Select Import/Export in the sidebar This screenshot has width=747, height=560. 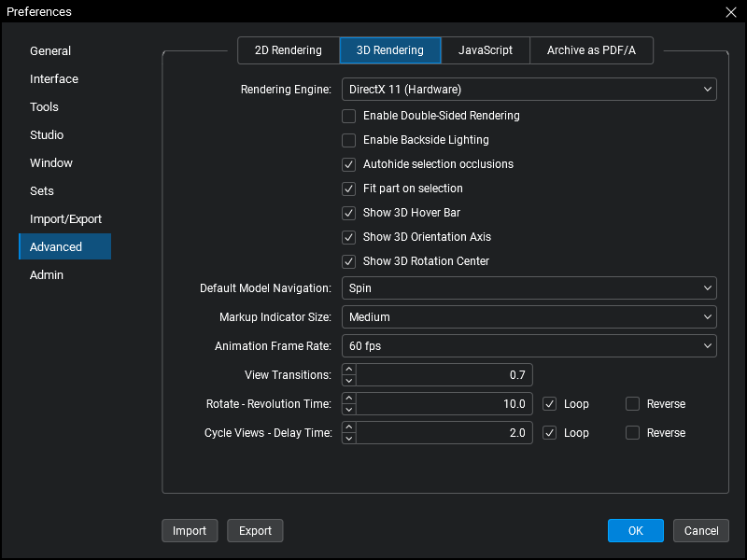pos(65,219)
